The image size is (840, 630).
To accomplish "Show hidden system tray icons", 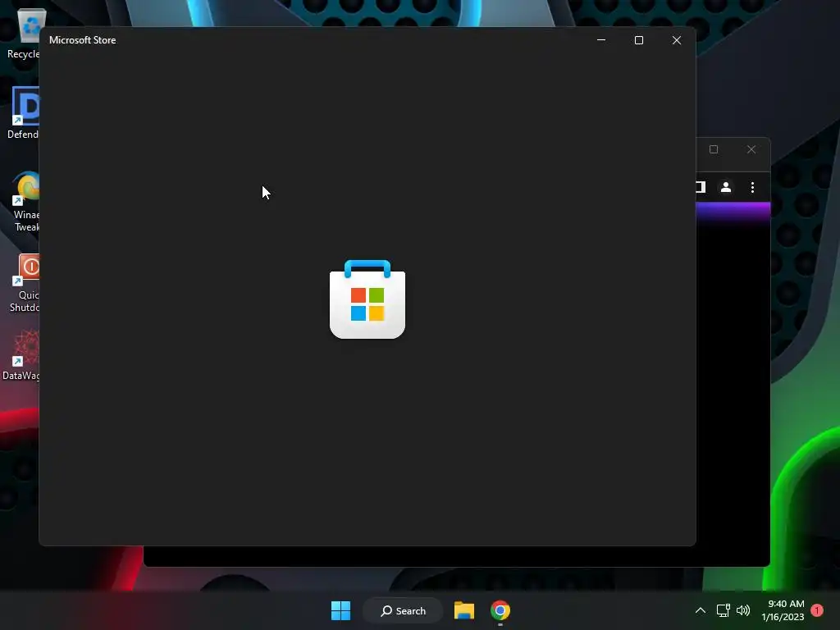I will (701, 610).
